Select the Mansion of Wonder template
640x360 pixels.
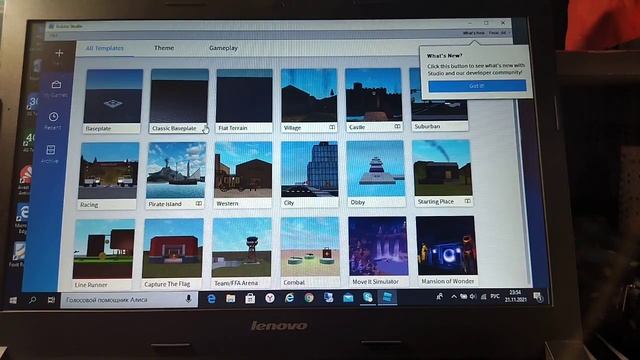[447, 250]
